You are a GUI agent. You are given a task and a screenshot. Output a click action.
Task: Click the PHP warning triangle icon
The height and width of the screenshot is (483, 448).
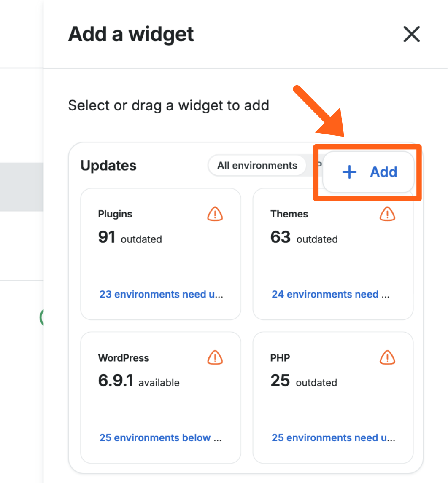tap(387, 358)
